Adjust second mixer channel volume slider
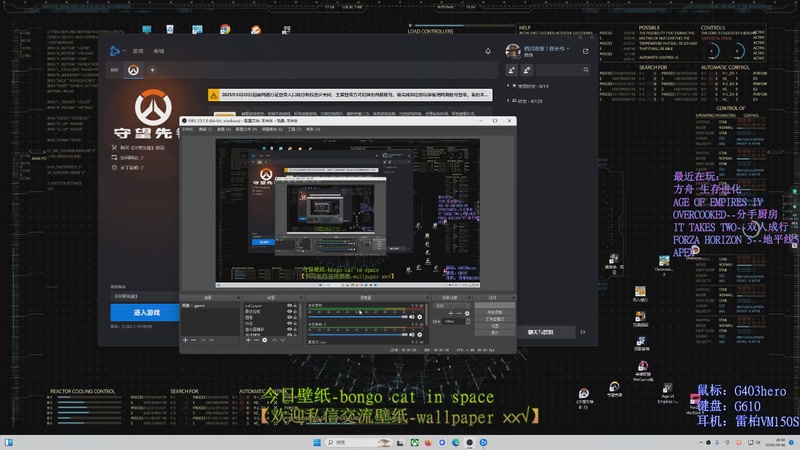800x450 pixels. point(358,334)
